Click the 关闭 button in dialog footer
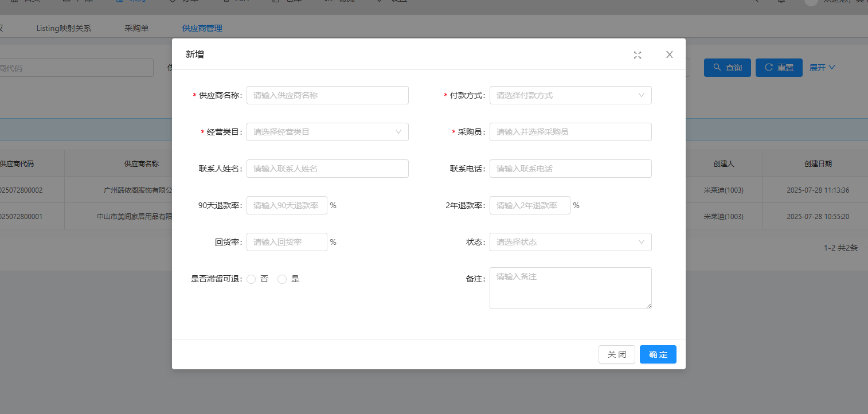 tap(616, 354)
